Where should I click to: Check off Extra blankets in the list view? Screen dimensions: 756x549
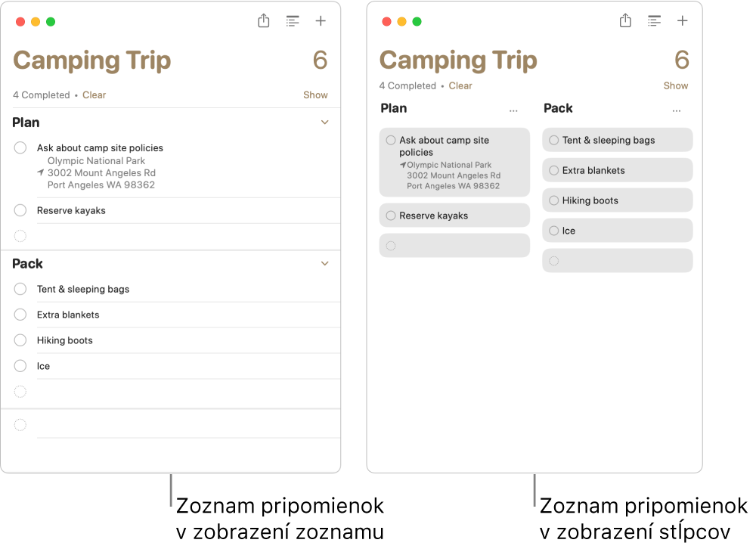click(20, 315)
